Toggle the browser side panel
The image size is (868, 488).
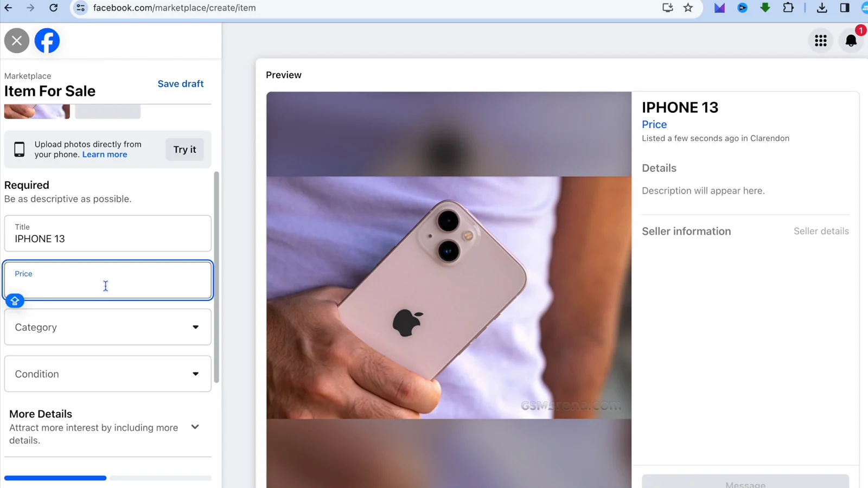tap(845, 8)
